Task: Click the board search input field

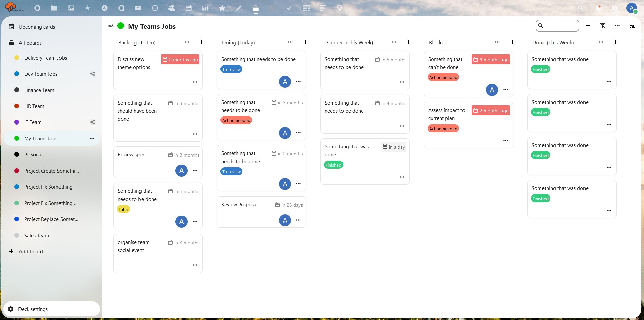Action: [x=558, y=26]
